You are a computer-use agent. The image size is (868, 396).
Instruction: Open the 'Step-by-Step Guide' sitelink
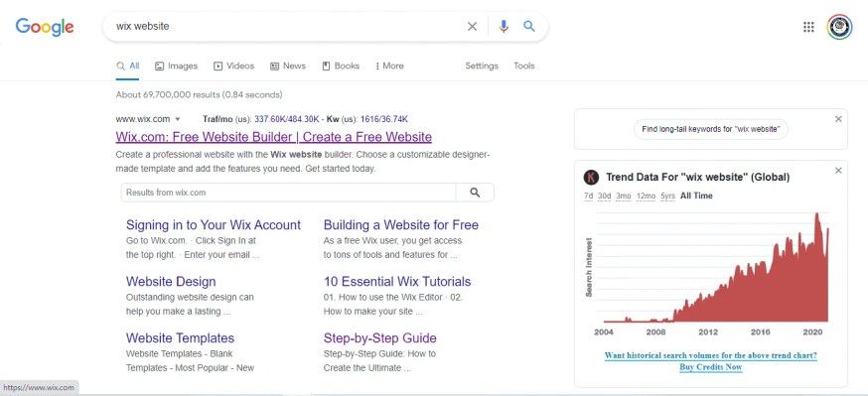point(379,337)
